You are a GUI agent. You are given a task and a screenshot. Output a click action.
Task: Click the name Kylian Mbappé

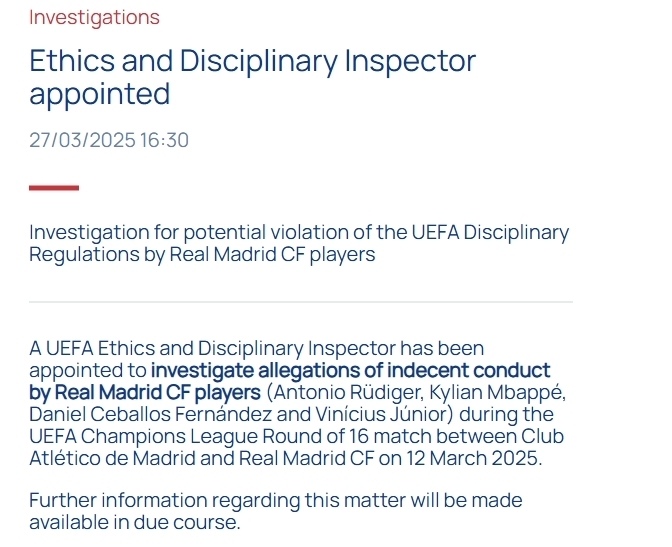point(483,393)
